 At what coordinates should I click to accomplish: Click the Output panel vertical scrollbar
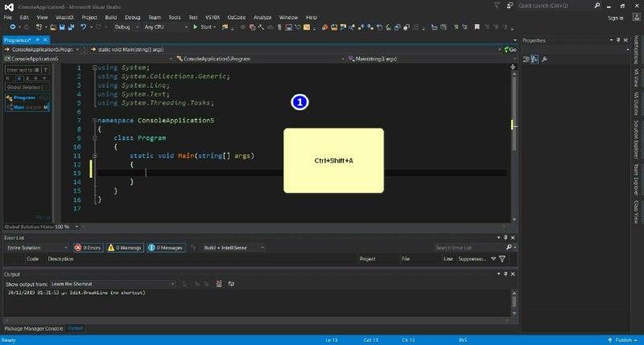(514, 302)
